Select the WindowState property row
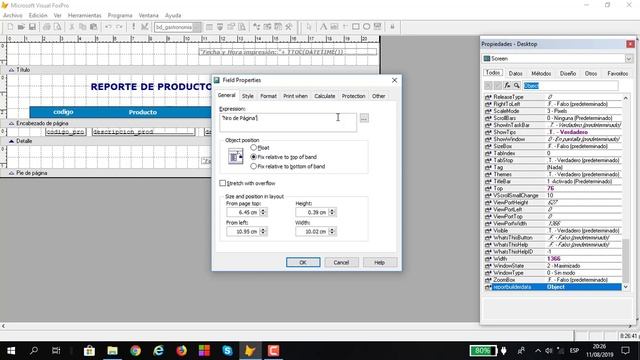The width and height of the screenshot is (640, 360). click(553, 266)
